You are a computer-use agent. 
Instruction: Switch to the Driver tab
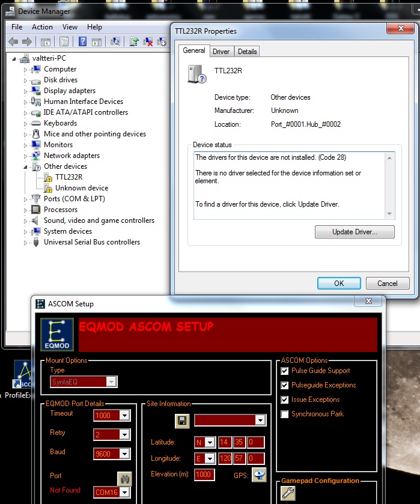tap(221, 52)
